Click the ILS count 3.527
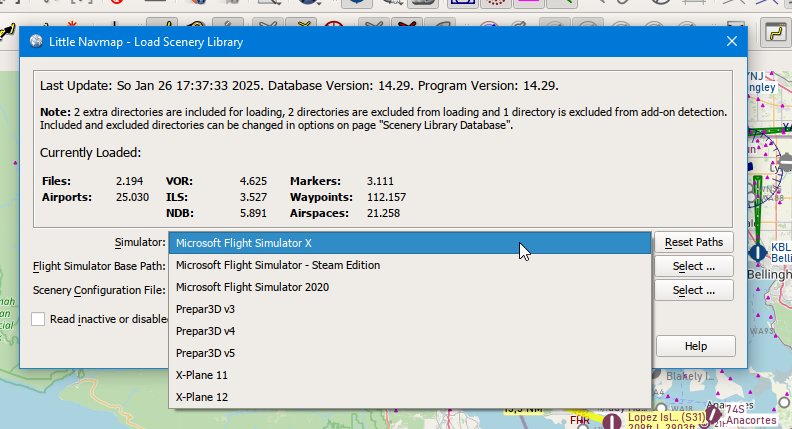Viewport: 792px width, 429px height. point(253,197)
